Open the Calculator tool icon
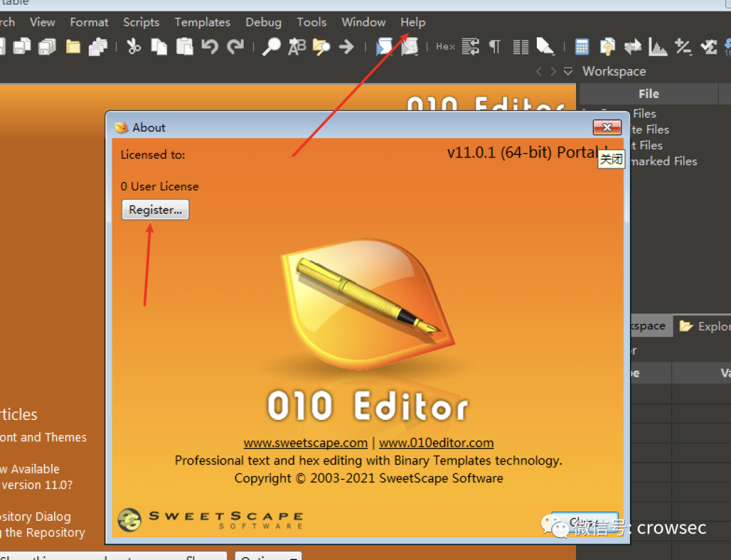 [x=582, y=47]
